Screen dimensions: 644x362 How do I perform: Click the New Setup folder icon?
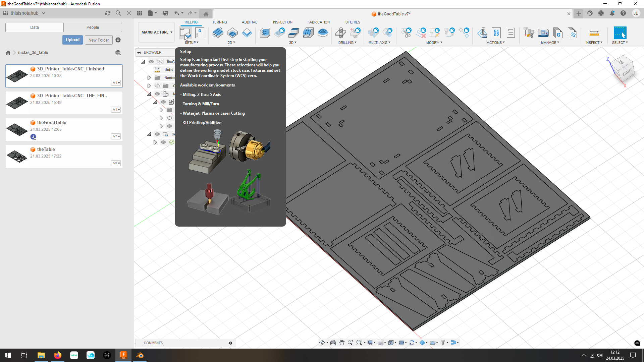pyautogui.click(x=185, y=33)
